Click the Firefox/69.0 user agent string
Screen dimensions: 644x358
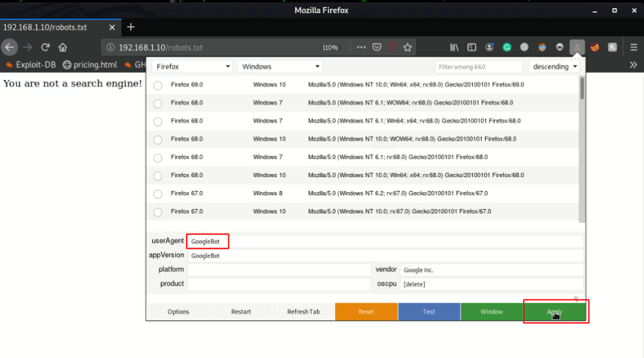(x=416, y=85)
